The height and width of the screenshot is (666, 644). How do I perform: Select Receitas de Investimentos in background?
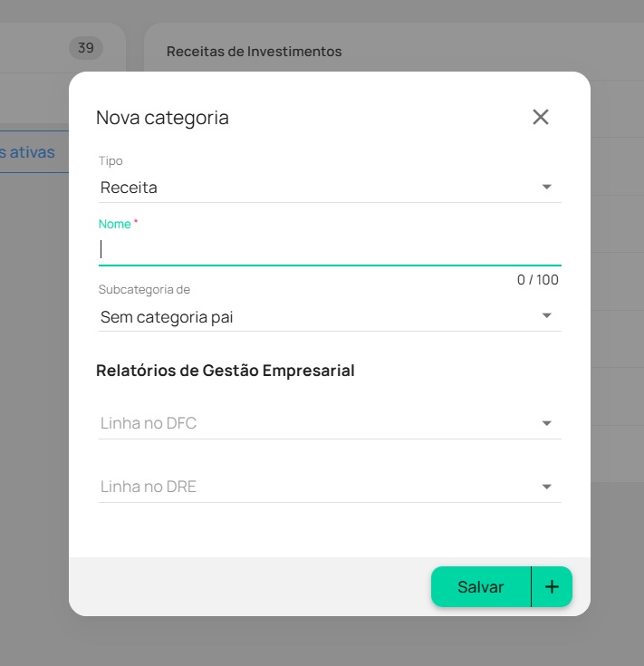point(254,52)
